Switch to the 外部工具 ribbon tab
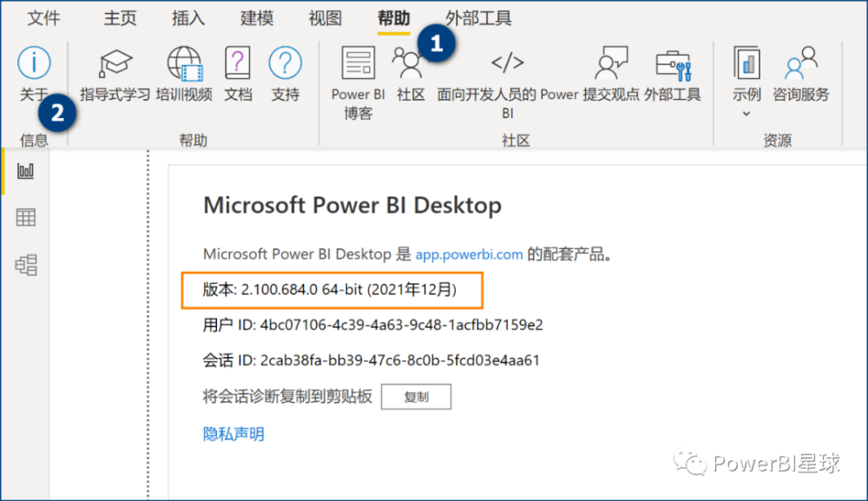The height and width of the screenshot is (501, 868). [478, 18]
